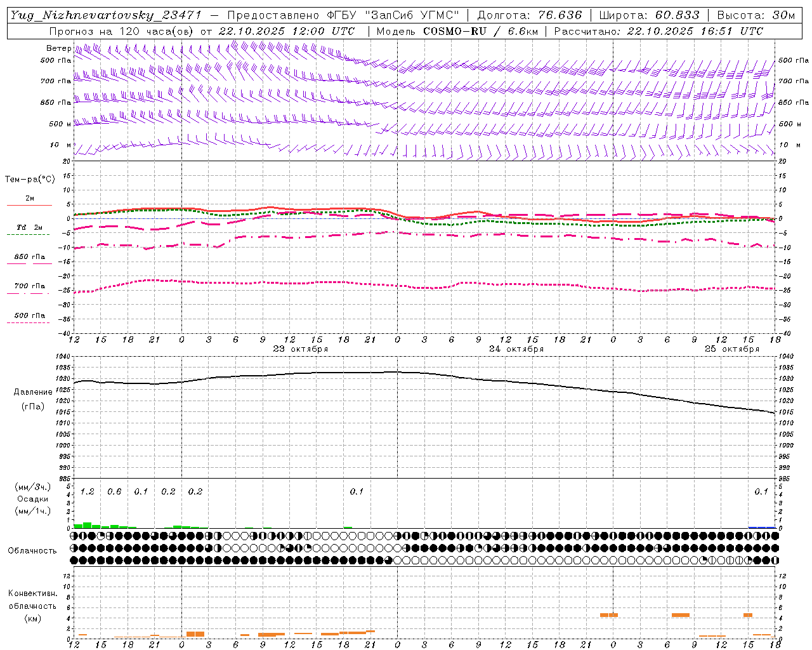Click the Модель COSMO-RU / 6.6км label
This screenshot has height=650, width=812.
click(x=457, y=31)
